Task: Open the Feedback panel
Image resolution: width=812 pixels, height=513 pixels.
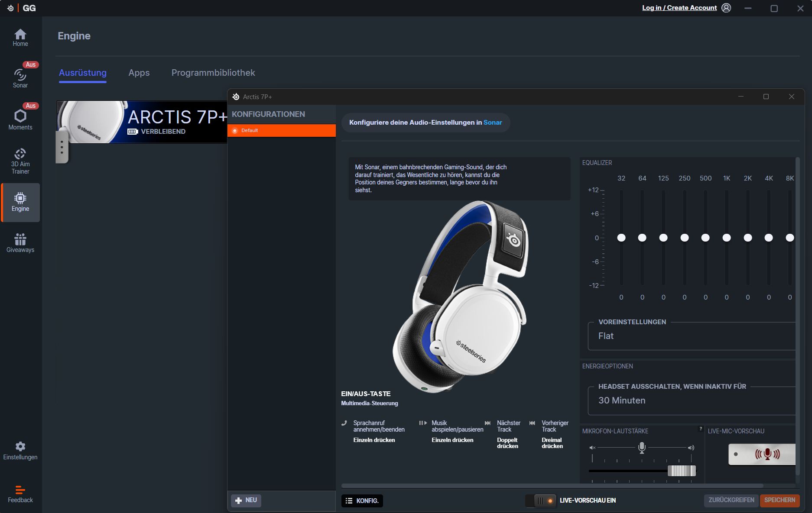Action: pos(20,494)
